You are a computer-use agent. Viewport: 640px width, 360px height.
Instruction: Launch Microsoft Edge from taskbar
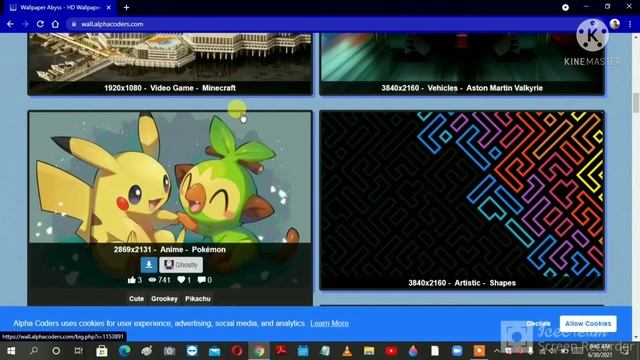click(124, 351)
